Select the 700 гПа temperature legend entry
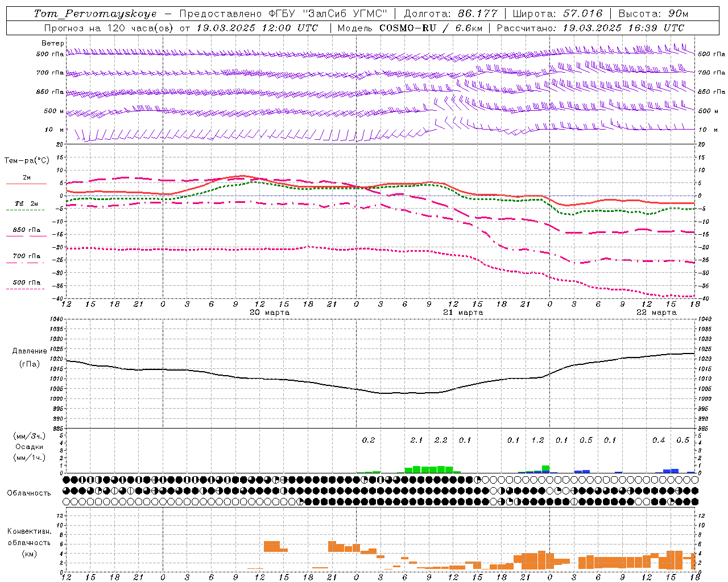This screenshot has width=728, height=582. point(27,256)
